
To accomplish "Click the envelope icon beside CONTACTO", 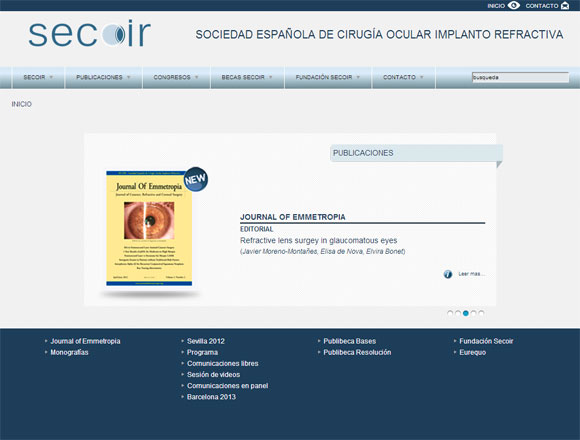I will pyautogui.click(x=565, y=6).
